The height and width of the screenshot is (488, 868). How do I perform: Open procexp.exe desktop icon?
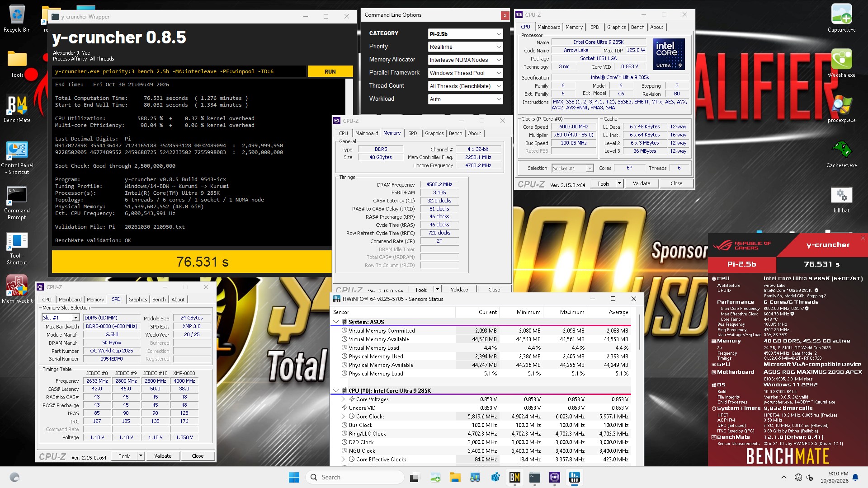[841, 108]
